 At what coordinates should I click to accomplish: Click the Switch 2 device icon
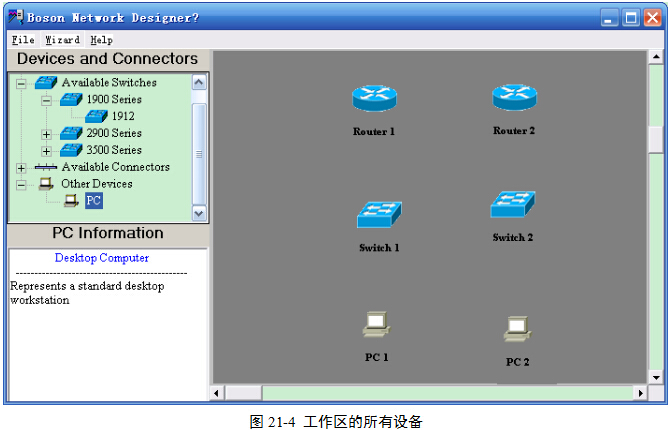coord(512,204)
